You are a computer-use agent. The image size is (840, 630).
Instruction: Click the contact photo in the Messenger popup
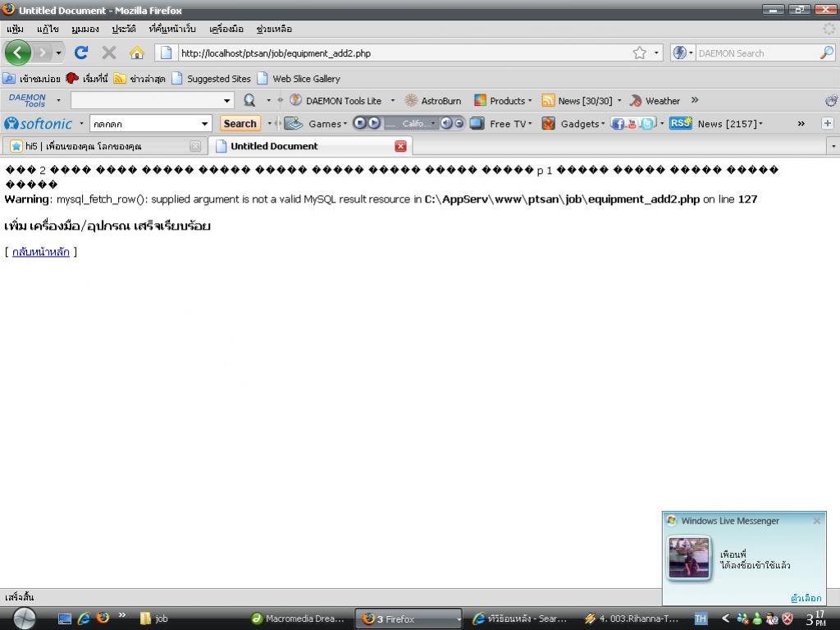pyautogui.click(x=689, y=558)
